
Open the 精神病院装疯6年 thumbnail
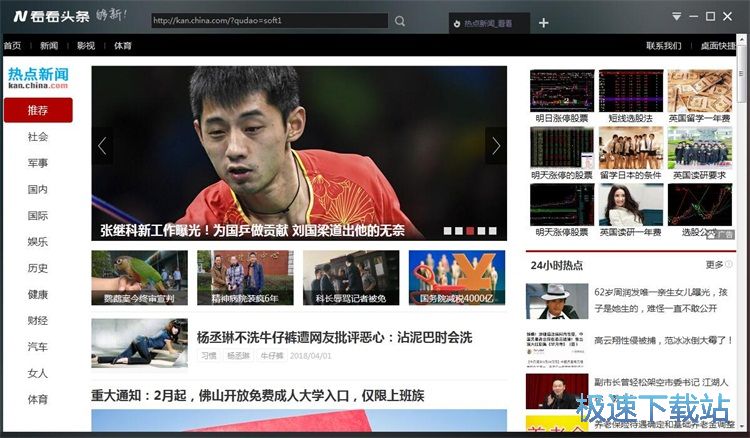245,277
